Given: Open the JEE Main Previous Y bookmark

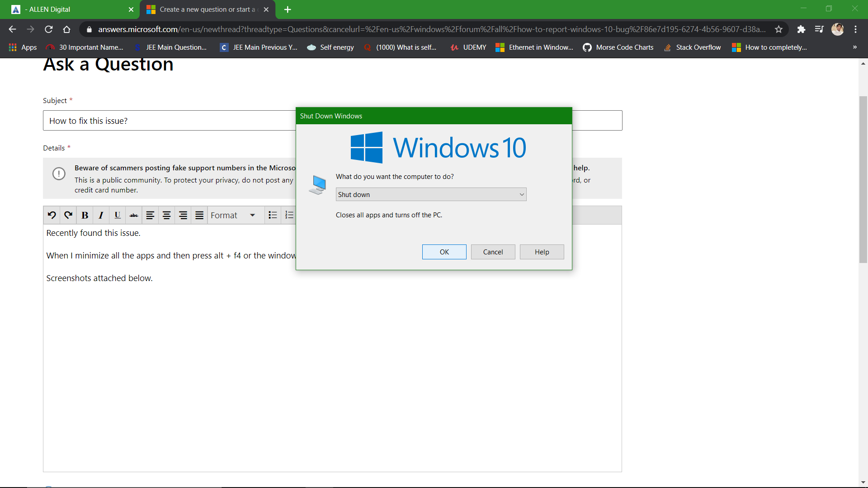Looking at the screenshot, I should coord(259,47).
